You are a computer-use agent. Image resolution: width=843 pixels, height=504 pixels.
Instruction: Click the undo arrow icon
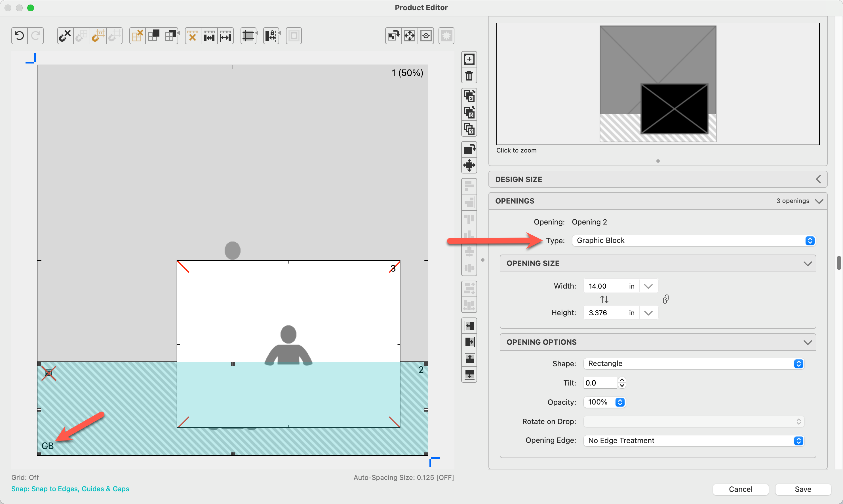click(19, 36)
